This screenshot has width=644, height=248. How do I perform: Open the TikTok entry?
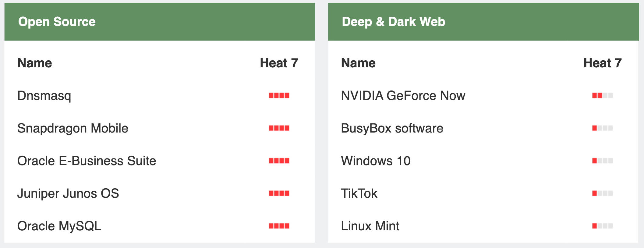359,193
